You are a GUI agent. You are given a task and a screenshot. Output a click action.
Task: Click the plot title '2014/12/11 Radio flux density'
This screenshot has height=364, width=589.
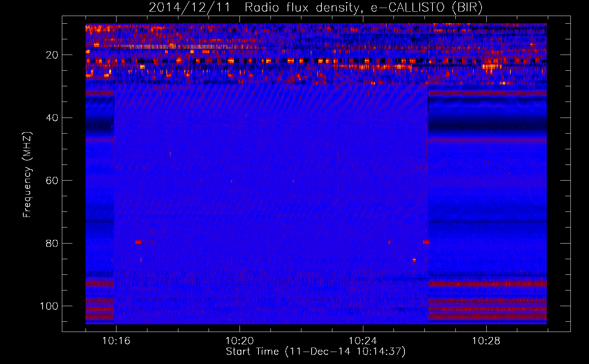[x=316, y=7]
